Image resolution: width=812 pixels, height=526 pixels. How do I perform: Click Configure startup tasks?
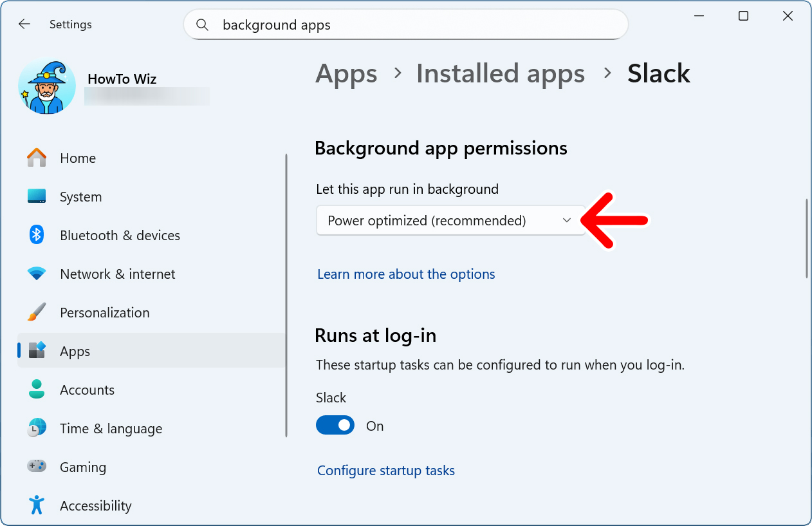click(x=386, y=470)
